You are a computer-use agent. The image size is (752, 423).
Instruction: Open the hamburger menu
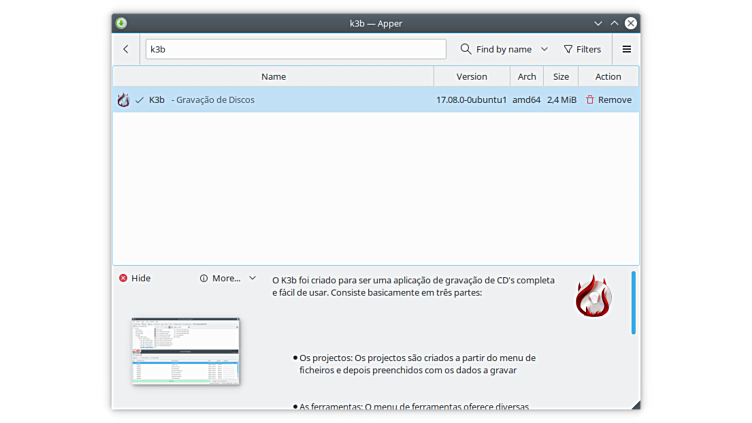coord(627,49)
